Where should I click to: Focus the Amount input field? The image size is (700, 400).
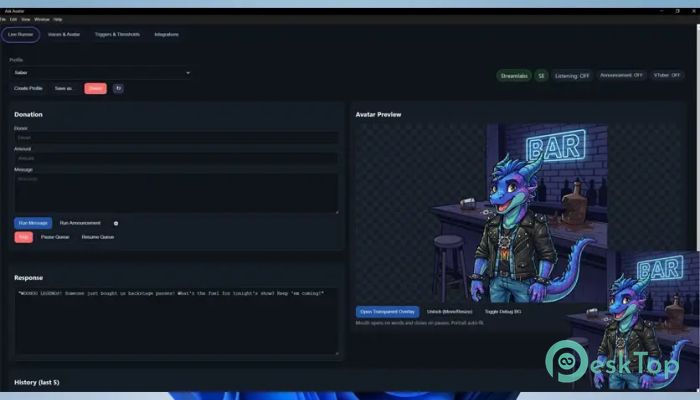[176, 158]
